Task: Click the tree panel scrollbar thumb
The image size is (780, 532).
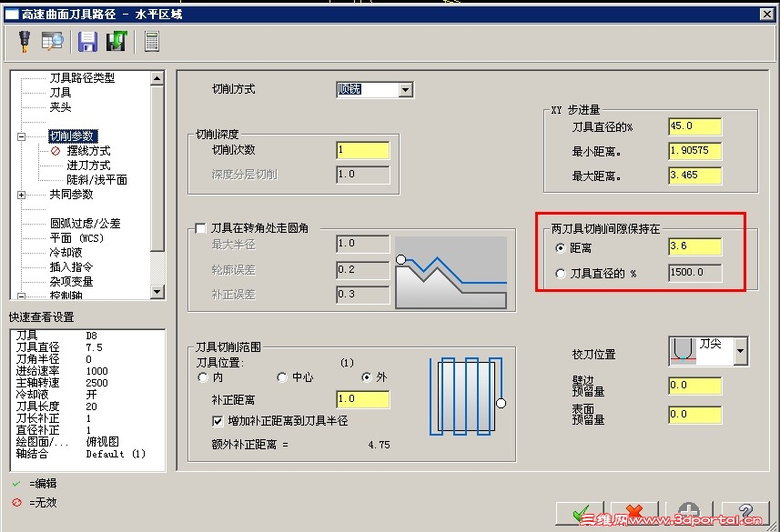Action: (157, 168)
